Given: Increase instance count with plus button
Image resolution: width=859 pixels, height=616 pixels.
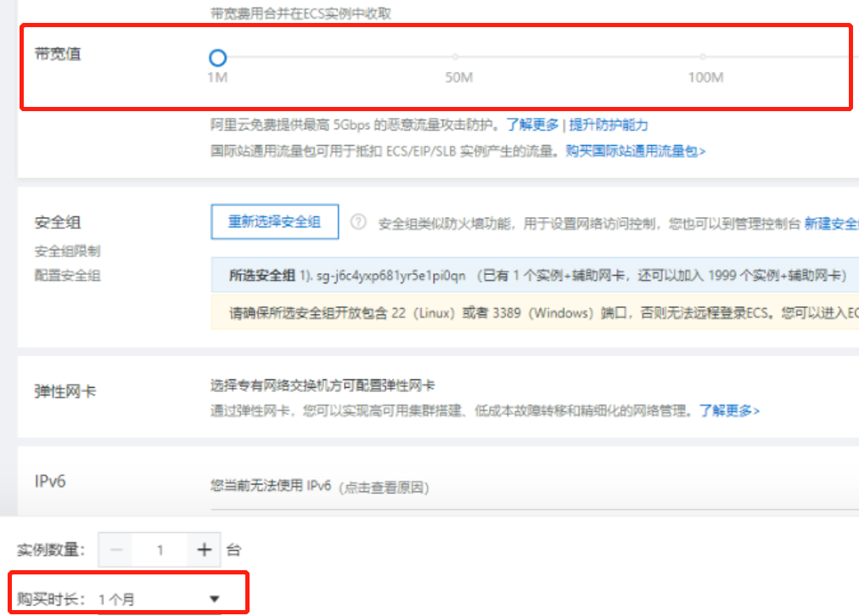Looking at the screenshot, I should [204, 549].
